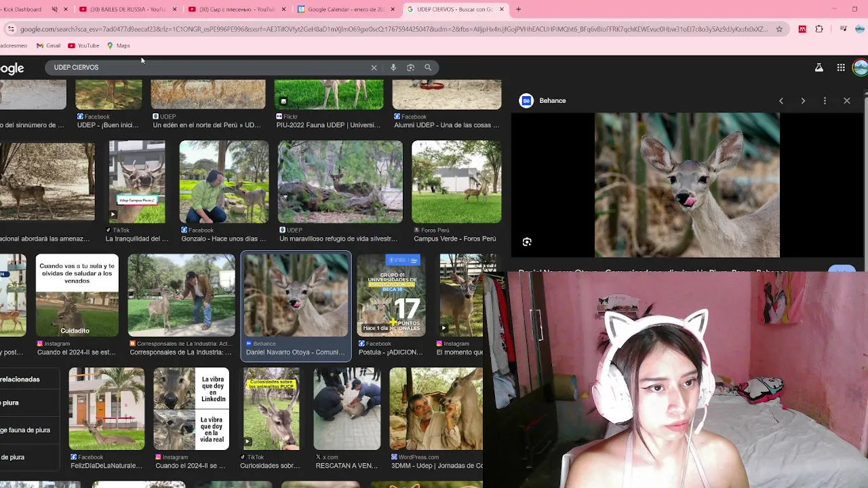Open more options in Behance preview
The height and width of the screenshot is (488, 868).
click(825, 101)
